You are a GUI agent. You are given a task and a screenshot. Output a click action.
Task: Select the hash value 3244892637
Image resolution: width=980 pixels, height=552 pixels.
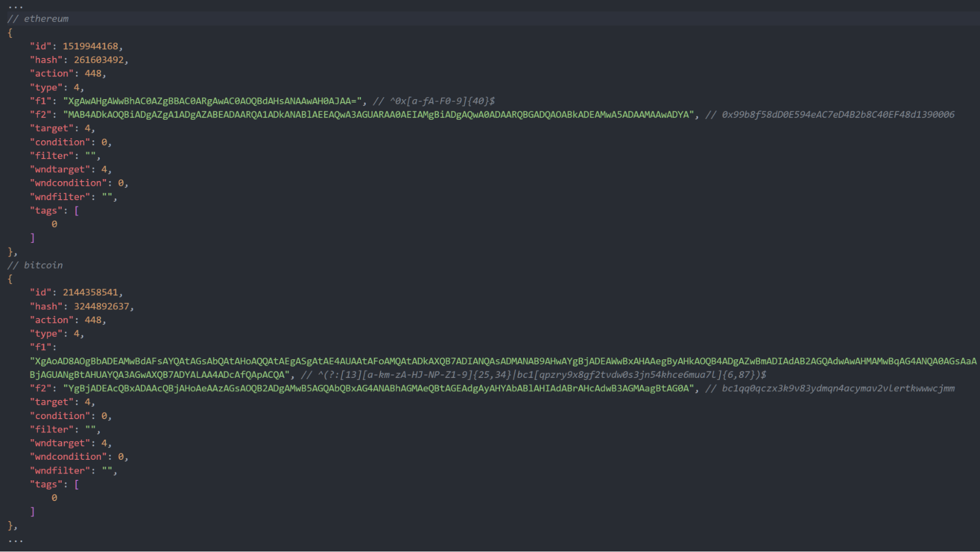click(101, 306)
